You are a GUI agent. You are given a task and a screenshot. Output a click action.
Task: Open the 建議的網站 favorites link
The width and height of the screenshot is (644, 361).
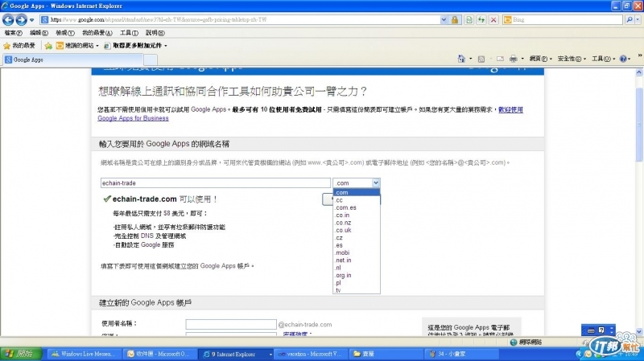coord(77,46)
